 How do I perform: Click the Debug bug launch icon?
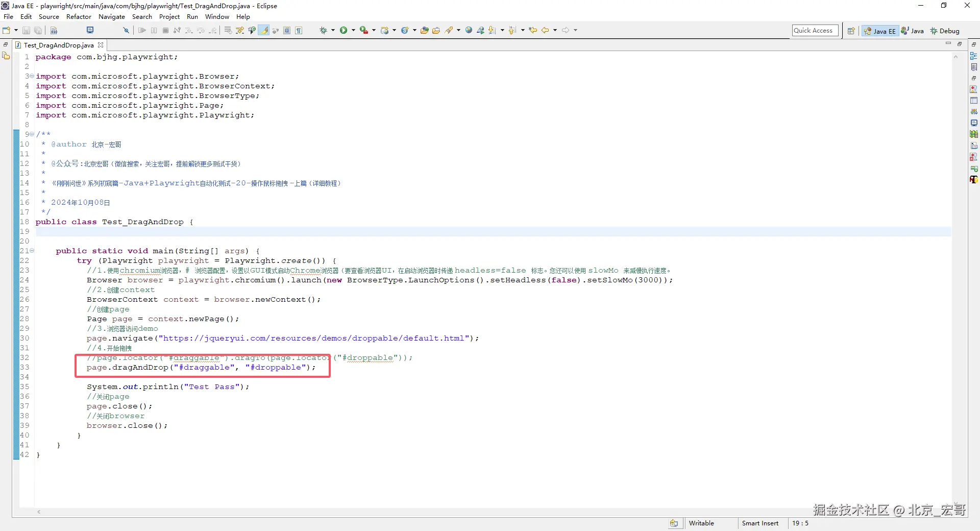323,30
